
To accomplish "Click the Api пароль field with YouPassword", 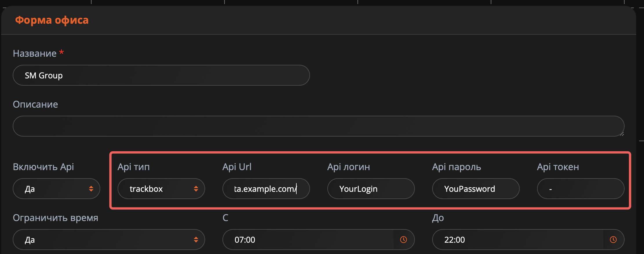I will pyautogui.click(x=476, y=189).
